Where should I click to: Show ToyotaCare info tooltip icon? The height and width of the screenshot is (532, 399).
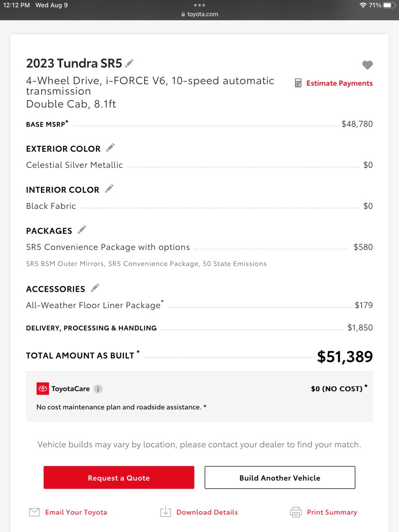98,389
